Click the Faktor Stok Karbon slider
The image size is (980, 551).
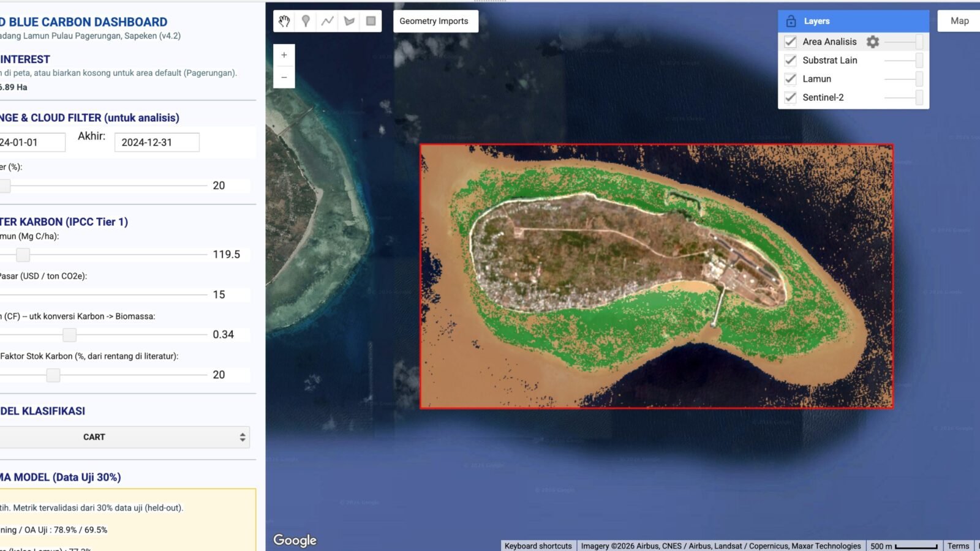tap(104, 375)
